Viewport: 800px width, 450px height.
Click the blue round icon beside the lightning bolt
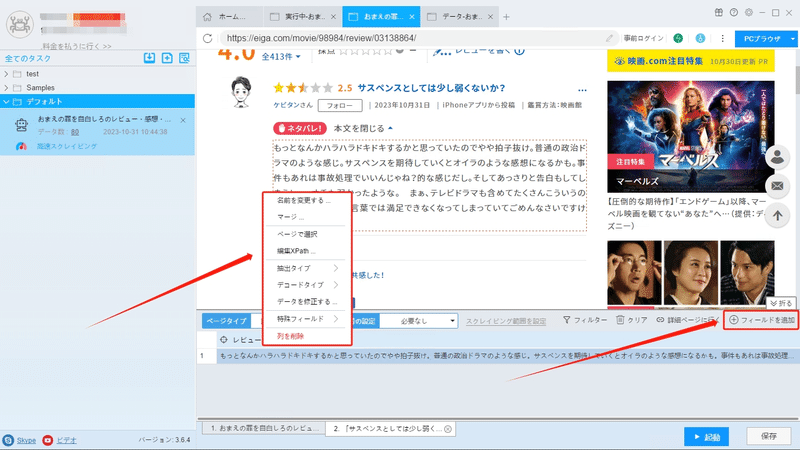(x=700, y=38)
